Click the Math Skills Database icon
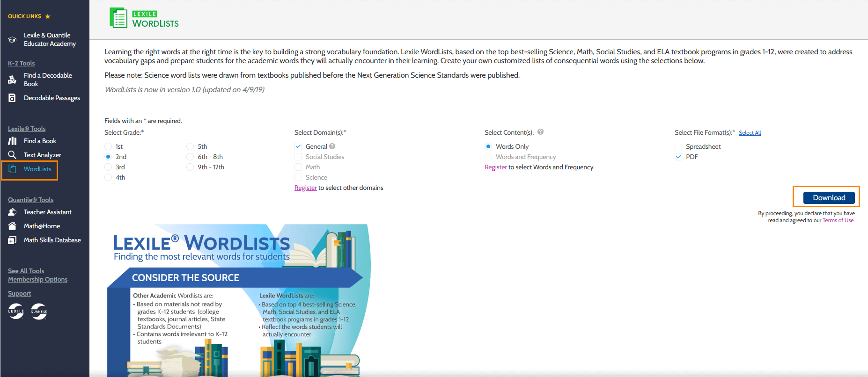This screenshot has height=377, width=868. click(x=13, y=240)
